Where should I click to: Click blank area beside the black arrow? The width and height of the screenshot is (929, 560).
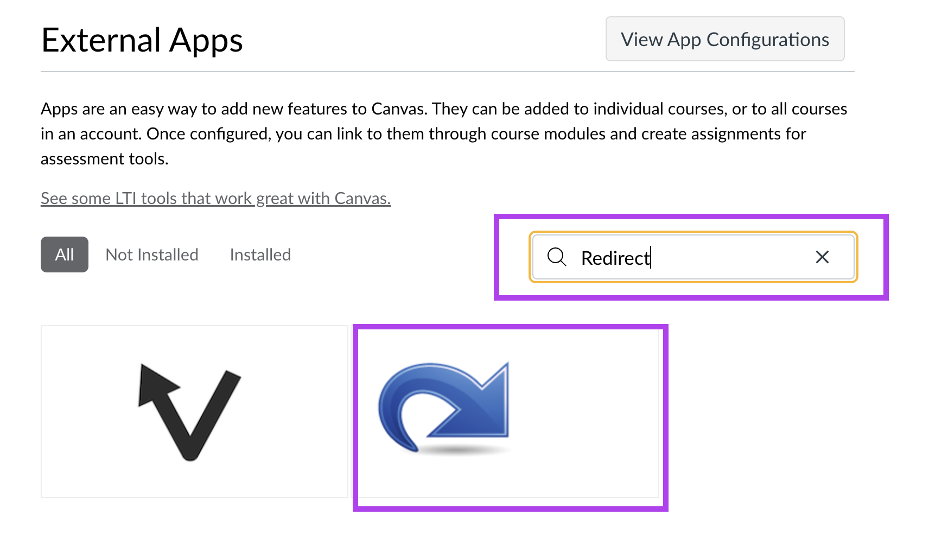tap(293, 412)
